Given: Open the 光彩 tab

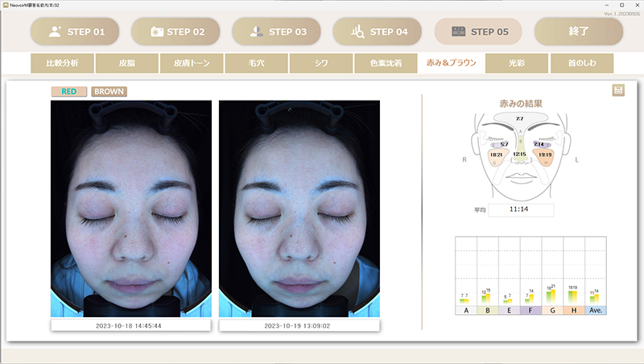Looking at the screenshot, I should tap(517, 64).
